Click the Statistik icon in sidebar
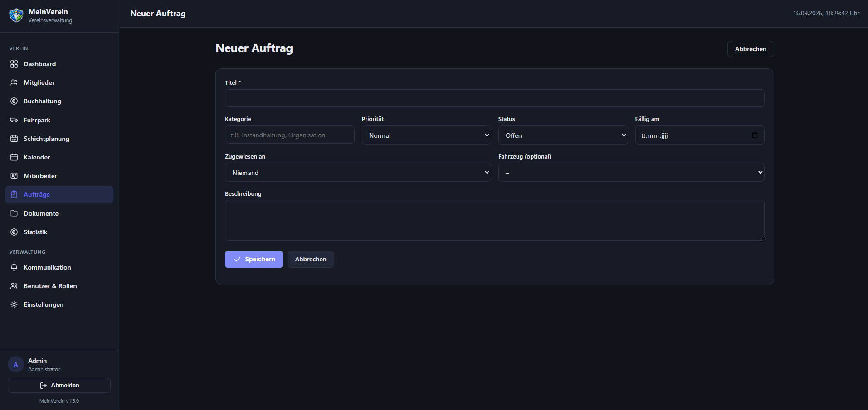Viewport: 868px width, 410px height. pos(14,232)
